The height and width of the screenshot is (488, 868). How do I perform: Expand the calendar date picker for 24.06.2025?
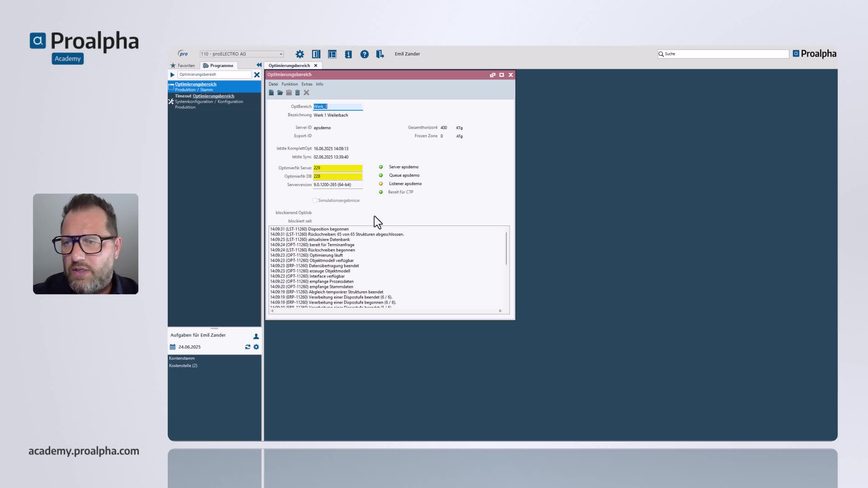(x=173, y=347)
